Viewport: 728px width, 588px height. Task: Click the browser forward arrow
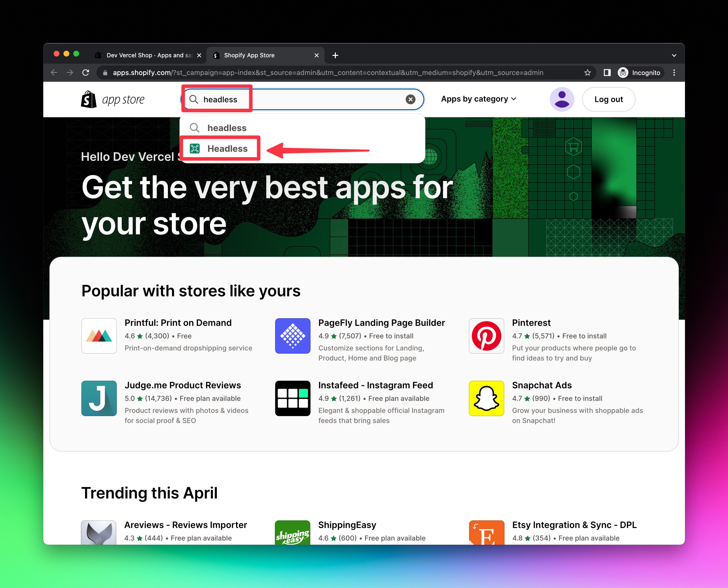(70, 73)
